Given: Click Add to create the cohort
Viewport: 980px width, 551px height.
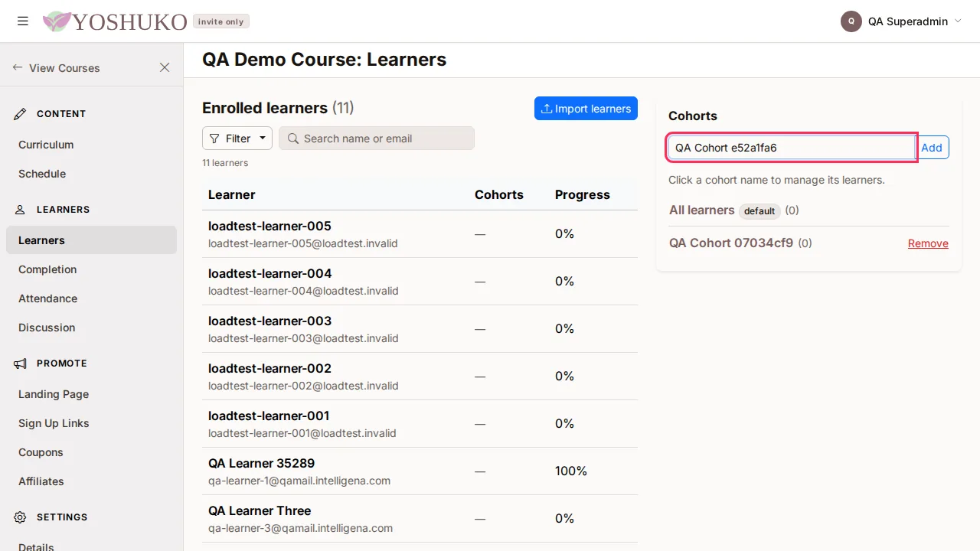Looking at the screenshot, I should point(932,148).
